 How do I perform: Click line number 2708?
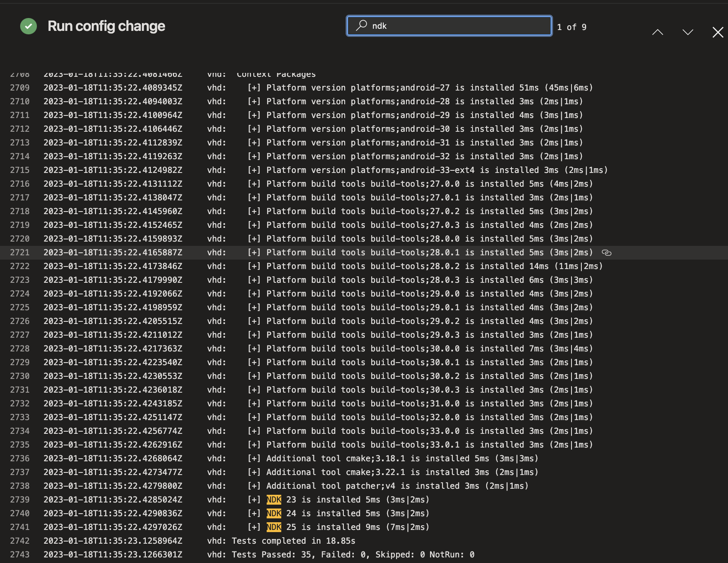[20, 74]
